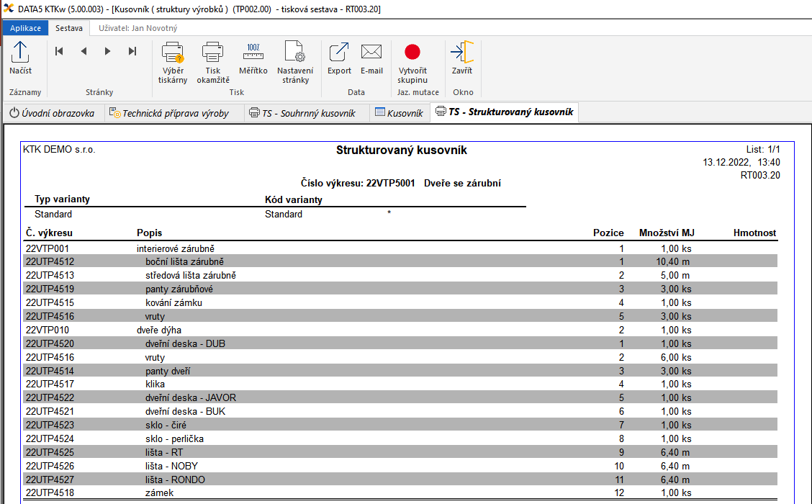
Task: Close the window with Zavřít
Action: click(x=462, y=58)
